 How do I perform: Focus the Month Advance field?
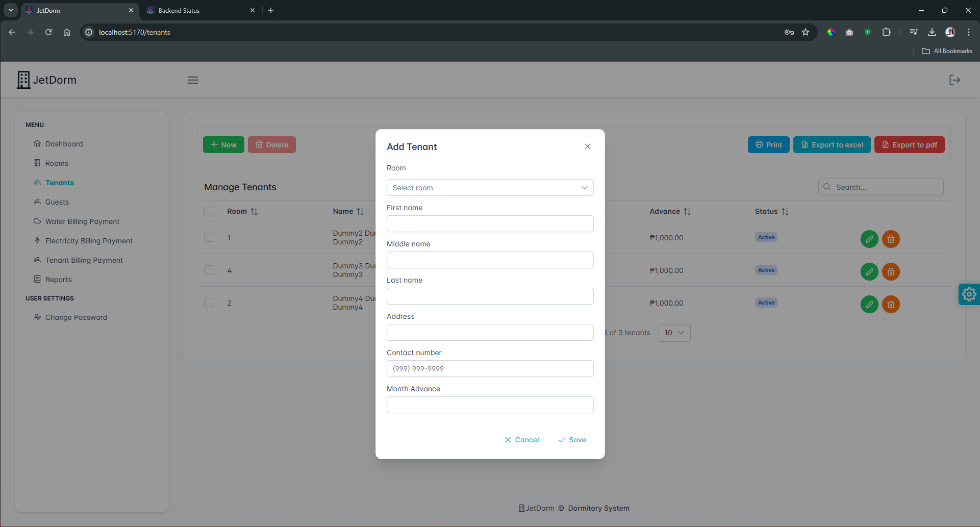pyautogui.click(x=490, y=405)
